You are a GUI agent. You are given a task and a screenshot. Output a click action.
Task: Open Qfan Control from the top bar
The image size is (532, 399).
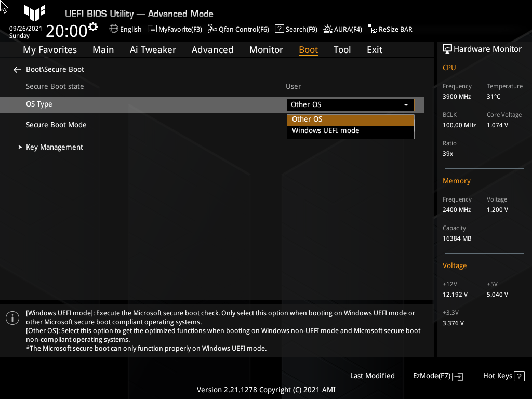238,29
